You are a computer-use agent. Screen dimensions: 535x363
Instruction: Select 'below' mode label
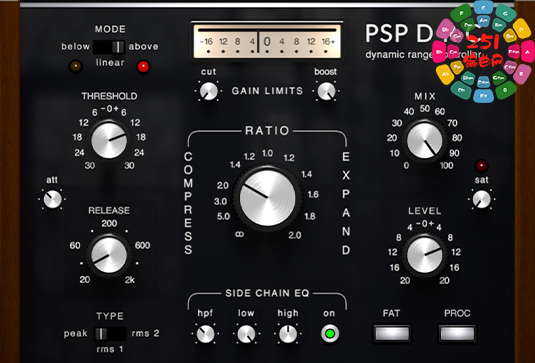75,46
